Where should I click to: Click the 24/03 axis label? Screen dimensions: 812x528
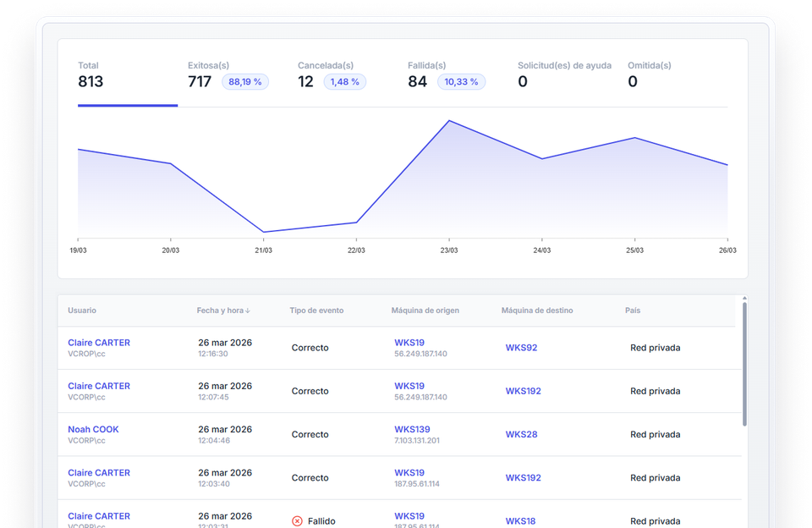coord(542,250)
